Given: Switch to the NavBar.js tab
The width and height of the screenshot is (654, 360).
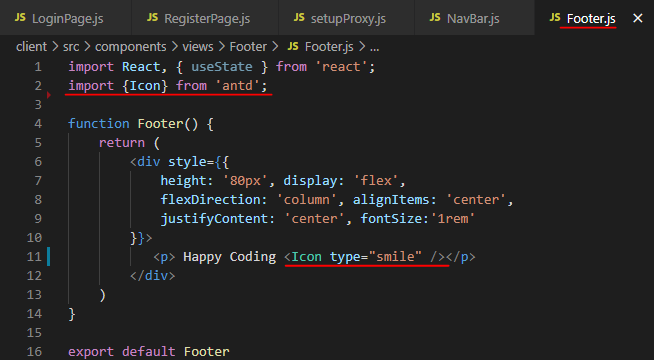Looking at the screenshot, I should tap(474, 18).
